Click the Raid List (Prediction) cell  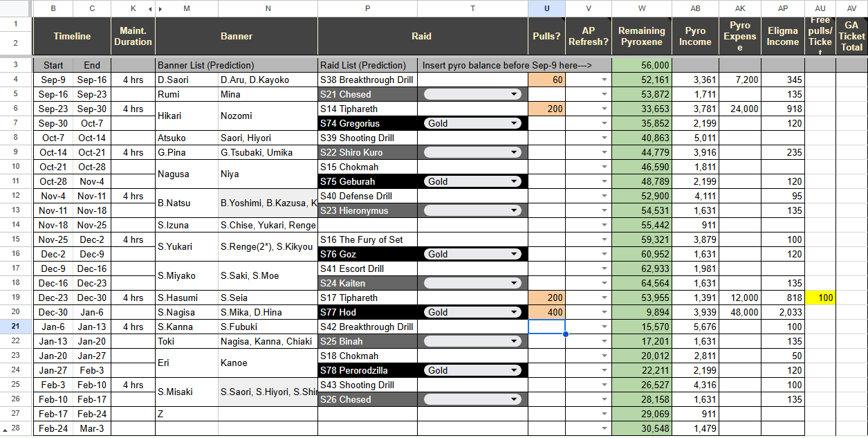pyautogui.click(x=367, y=65)
